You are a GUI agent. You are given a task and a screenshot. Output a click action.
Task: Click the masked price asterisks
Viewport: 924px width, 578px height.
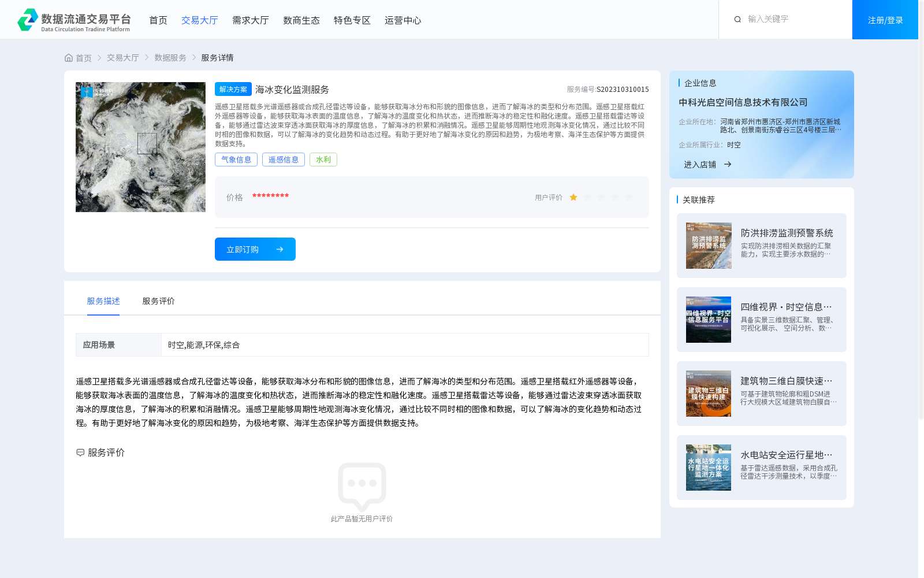point(270,197)
